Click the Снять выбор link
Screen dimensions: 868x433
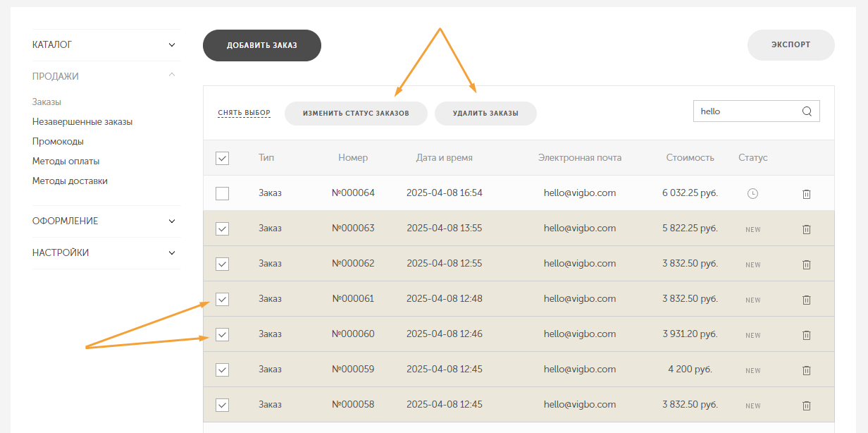coord(244,113)
